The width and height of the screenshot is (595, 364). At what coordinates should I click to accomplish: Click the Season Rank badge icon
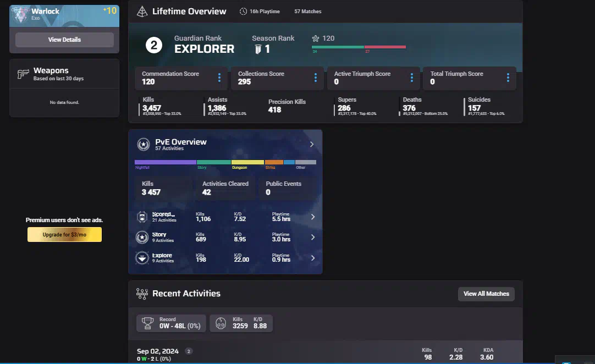pos(257,49)
